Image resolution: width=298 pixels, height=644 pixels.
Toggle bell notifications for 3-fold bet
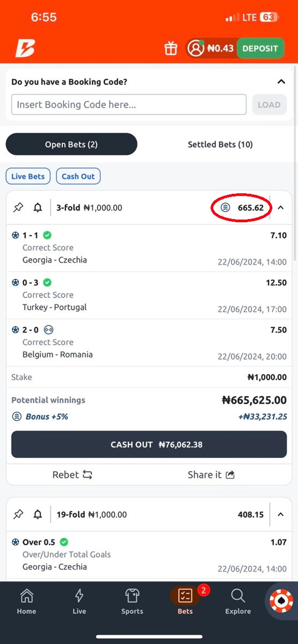point(38,207)
